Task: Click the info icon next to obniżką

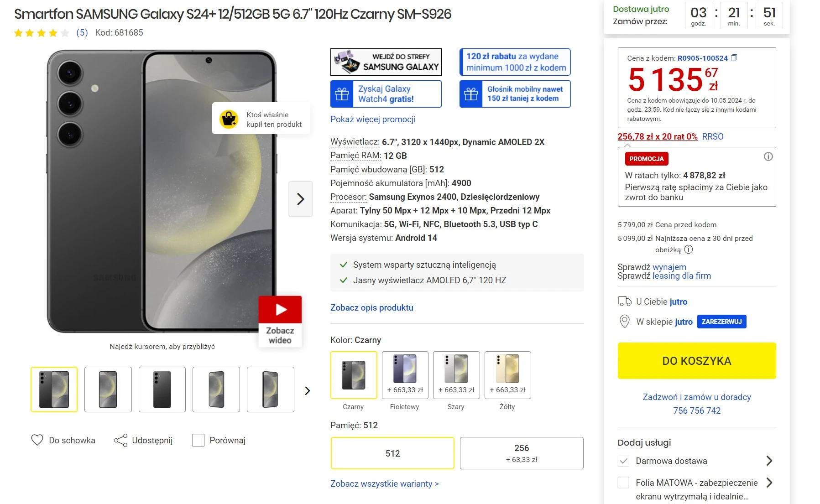Action: point(689,249)
